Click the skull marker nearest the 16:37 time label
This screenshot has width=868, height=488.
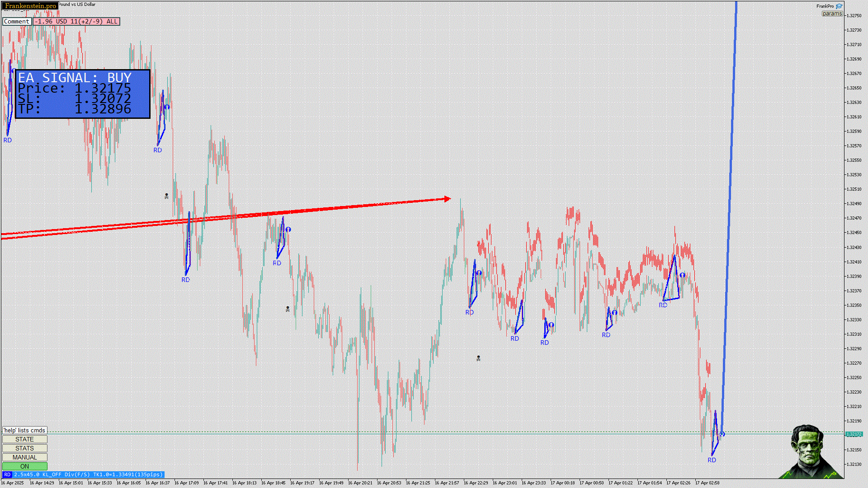tap(166, 196)
